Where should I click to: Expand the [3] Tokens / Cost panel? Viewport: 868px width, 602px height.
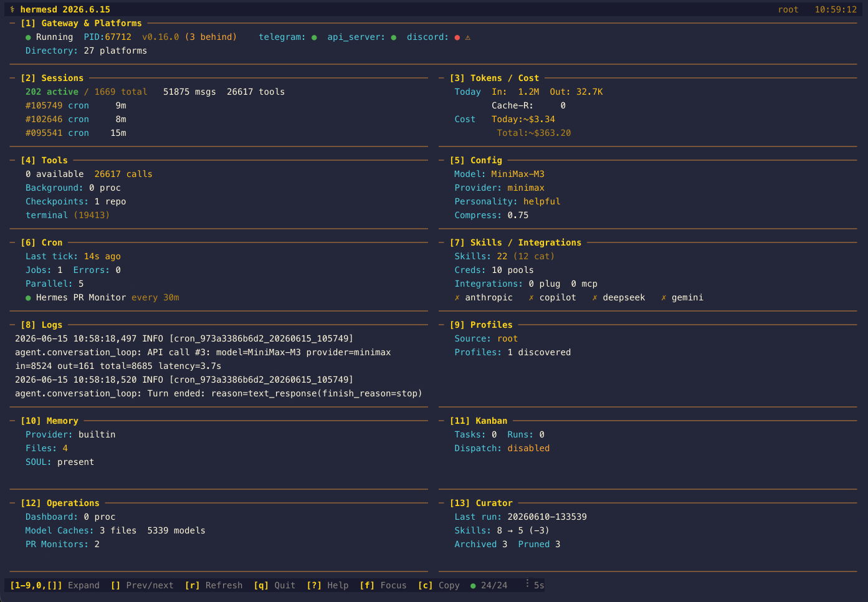[494, 78]
